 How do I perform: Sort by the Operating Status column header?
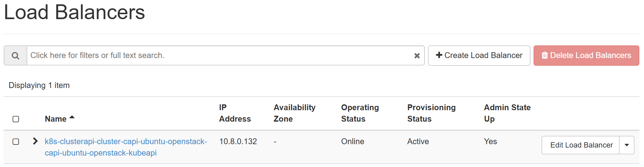(x=360, y=113)
